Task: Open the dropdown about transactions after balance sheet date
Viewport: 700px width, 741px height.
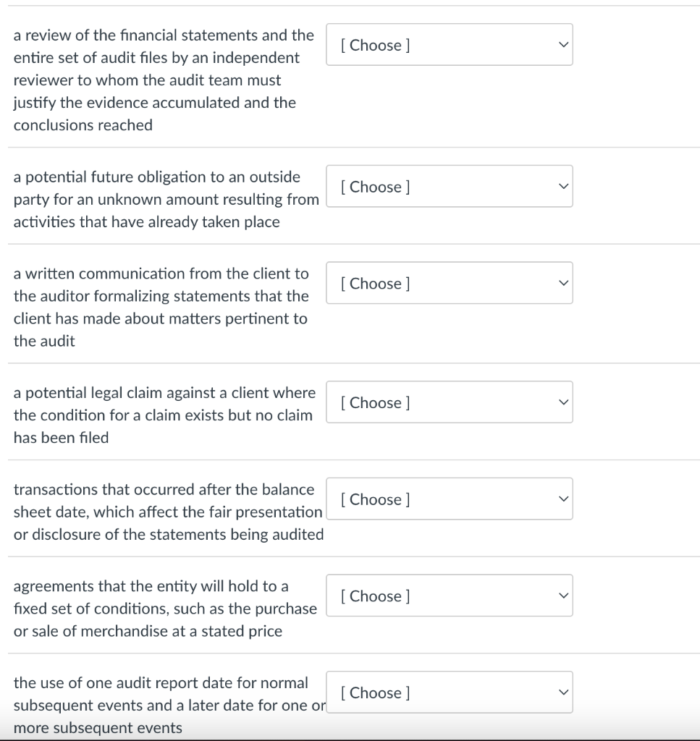Action: click(x=449, y=499)
